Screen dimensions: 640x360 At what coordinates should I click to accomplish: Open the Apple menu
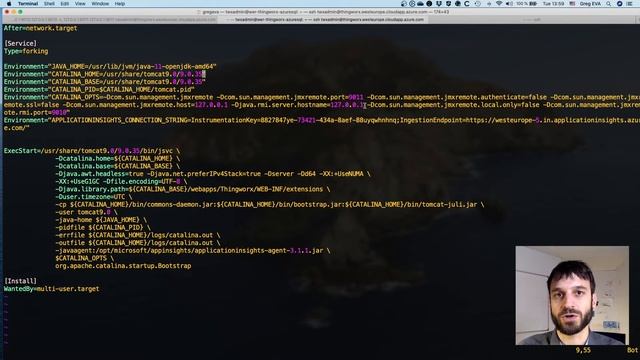(9, 4)
